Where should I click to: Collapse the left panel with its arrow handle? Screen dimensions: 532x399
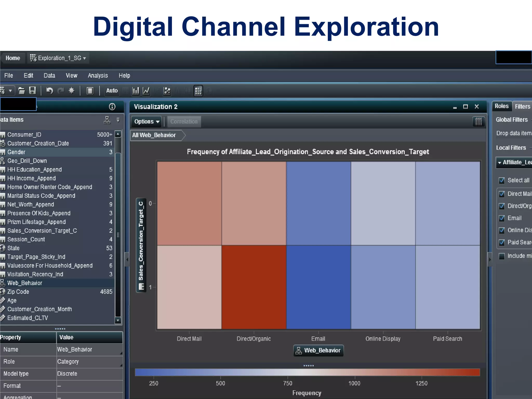(127, 259)
